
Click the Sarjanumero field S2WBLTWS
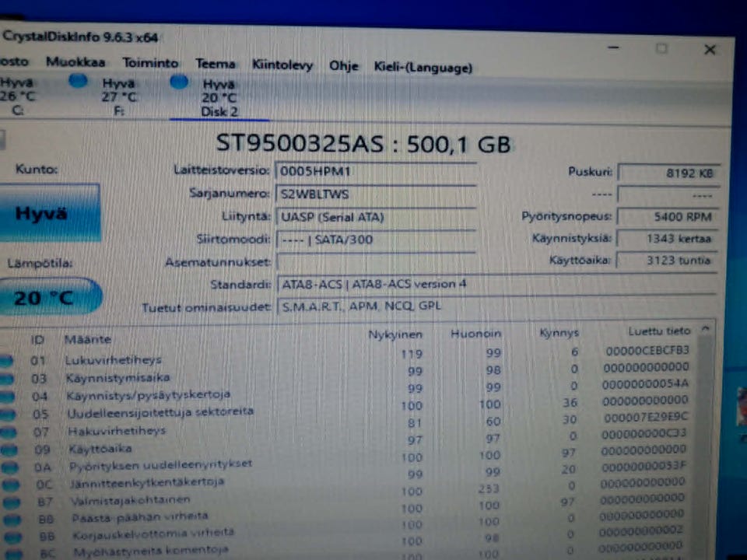[x=376, y=194]
